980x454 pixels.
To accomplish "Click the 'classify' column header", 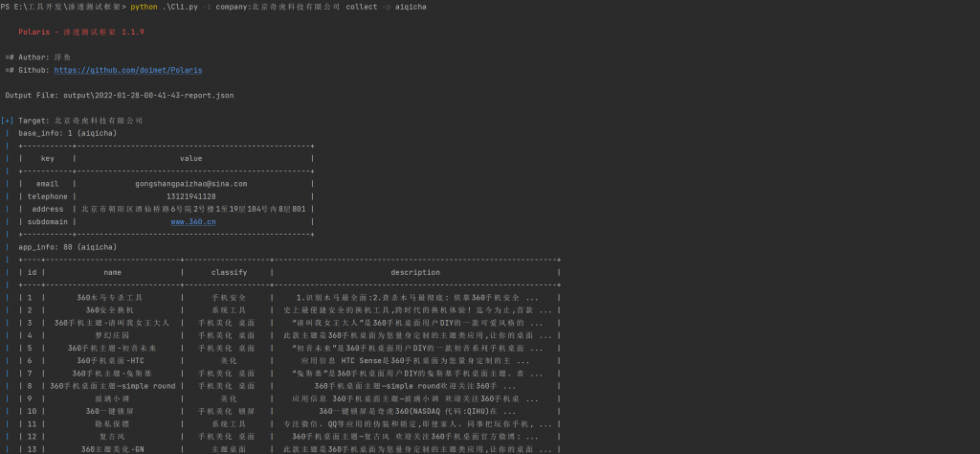I will (229, 272).
